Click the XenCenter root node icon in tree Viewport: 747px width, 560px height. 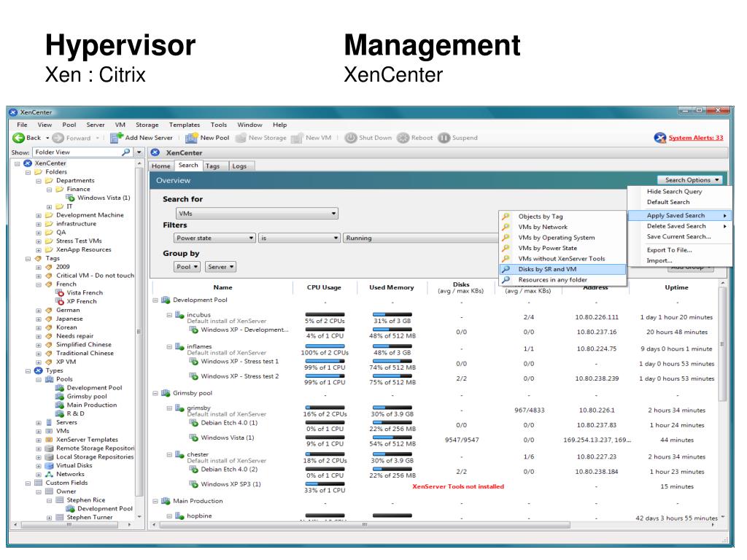28,163
